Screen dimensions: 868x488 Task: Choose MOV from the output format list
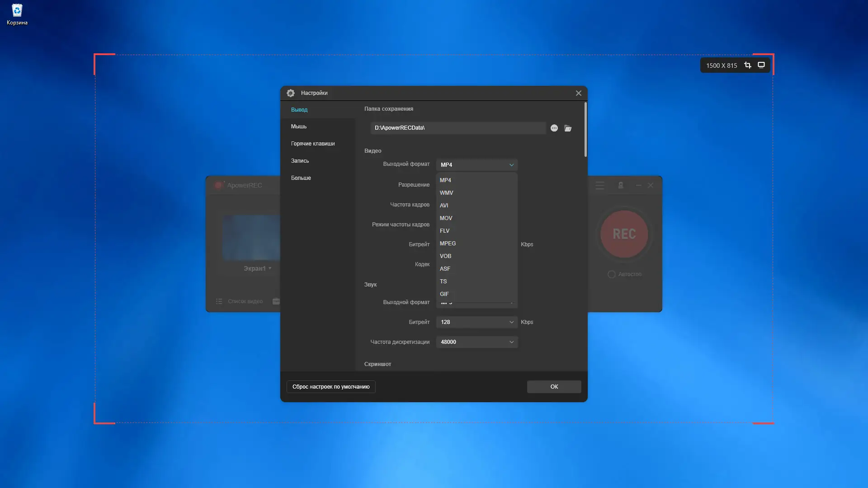point(446,218)
